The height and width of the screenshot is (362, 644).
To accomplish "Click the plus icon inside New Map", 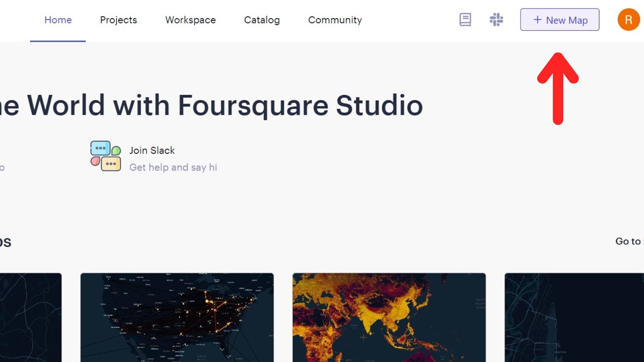I will (537, 20).
